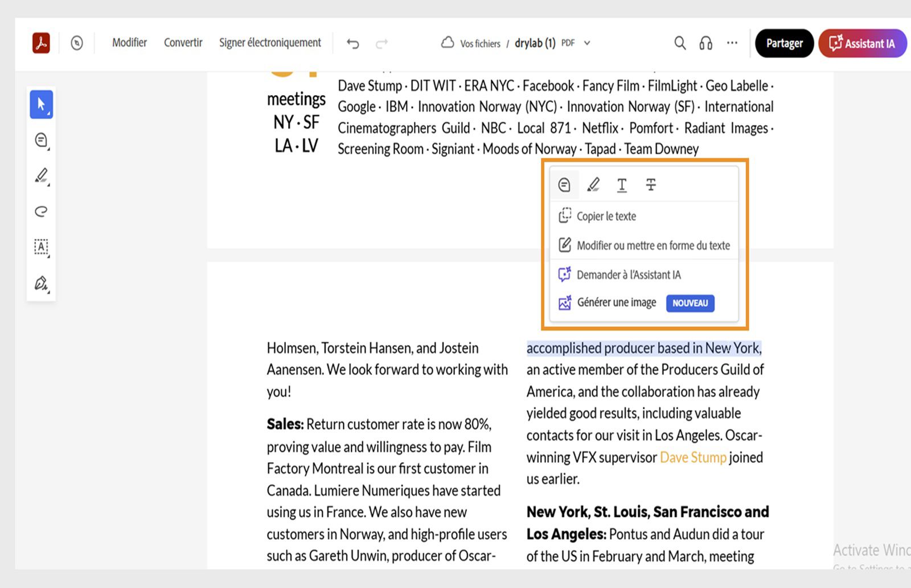Expand the Selection tool's corner disclosure triangle
The height and width of the screenshot is (588, 911).
[50, 113]
